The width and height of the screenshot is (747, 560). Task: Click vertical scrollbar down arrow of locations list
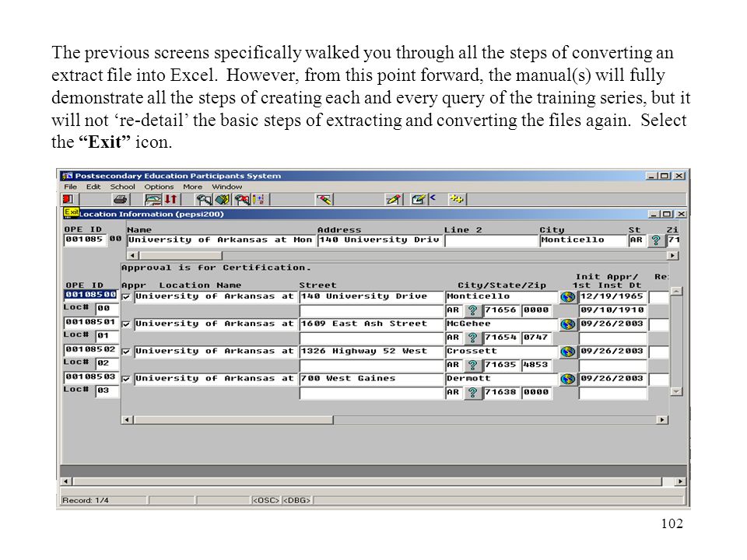pos(676,391)
